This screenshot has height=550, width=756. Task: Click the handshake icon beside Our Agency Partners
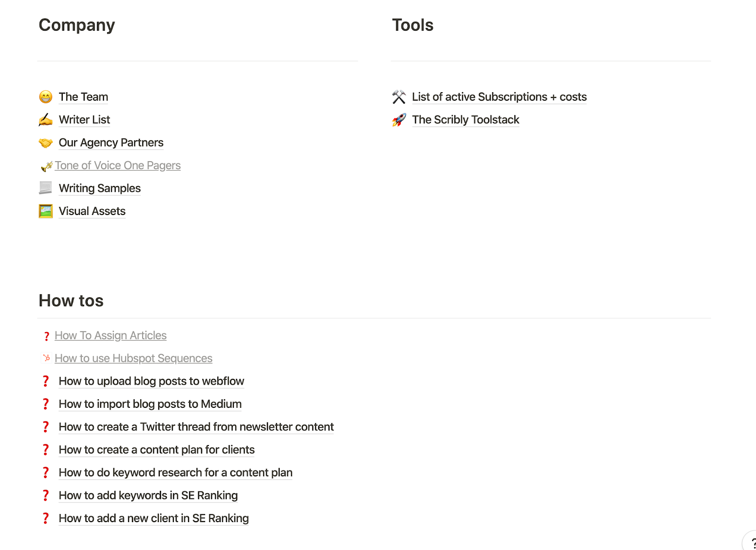(45, 143)
